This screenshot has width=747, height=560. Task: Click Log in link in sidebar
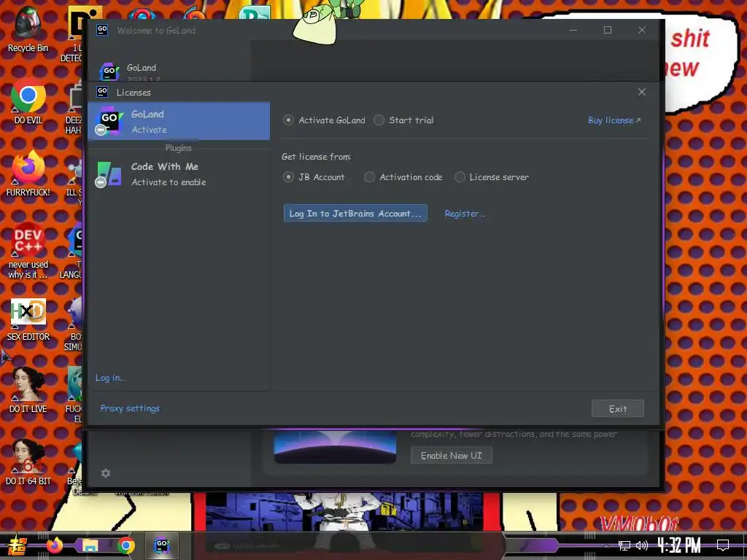click(x=110, y=378)
